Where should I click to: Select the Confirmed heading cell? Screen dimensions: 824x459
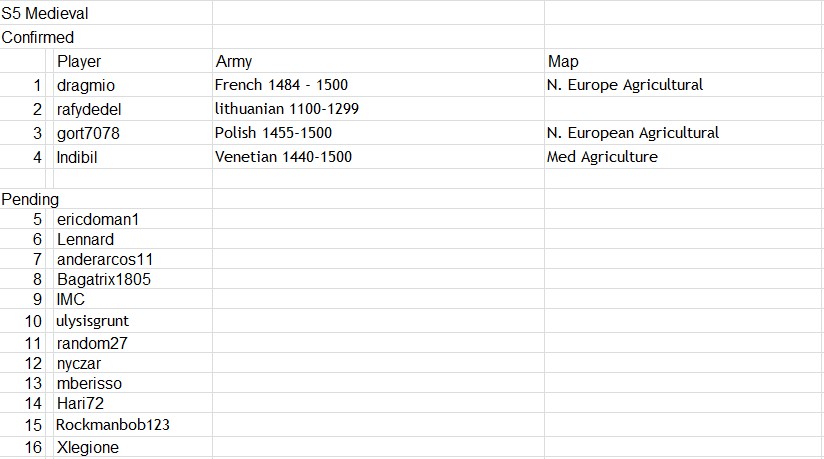pos(106,37)
